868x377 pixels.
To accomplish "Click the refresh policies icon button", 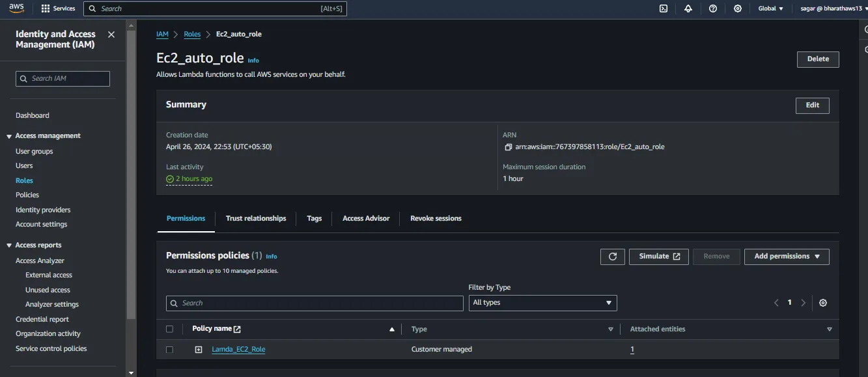I will tap(613, 257).
